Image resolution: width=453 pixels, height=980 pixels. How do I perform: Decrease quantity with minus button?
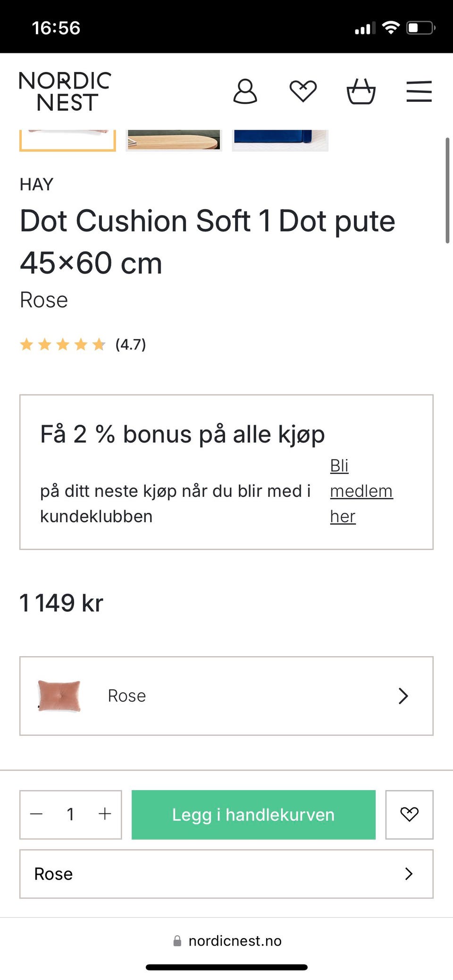tap(37, 814)
